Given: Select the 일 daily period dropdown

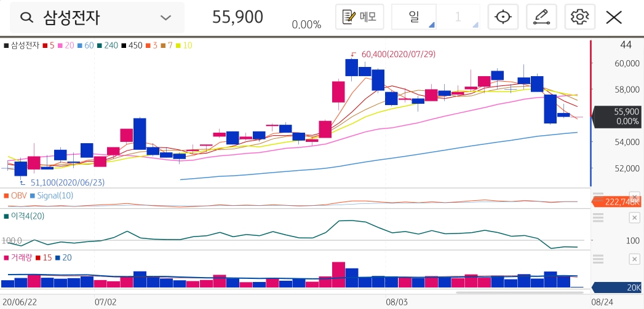Looking at the screenshot, I should 413,17.
